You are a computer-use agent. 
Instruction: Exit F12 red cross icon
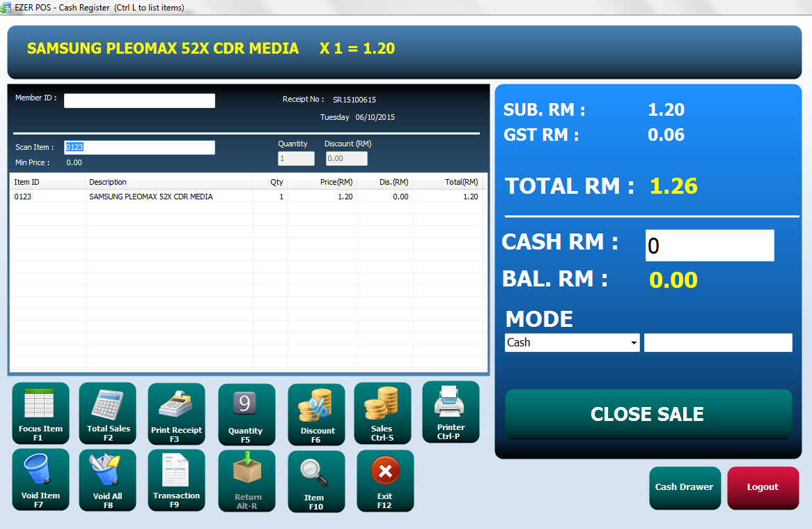385,481
